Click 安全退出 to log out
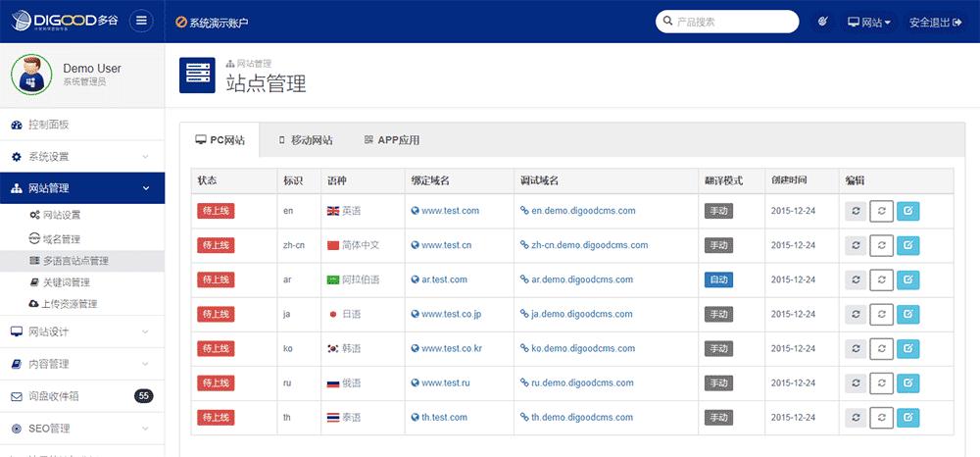 coord(935,22)
